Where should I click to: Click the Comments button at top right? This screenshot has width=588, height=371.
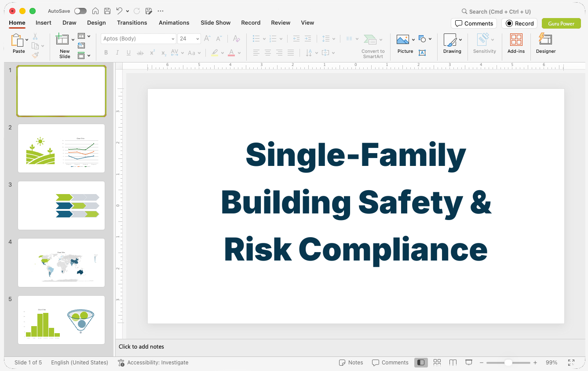click(474, 23)
